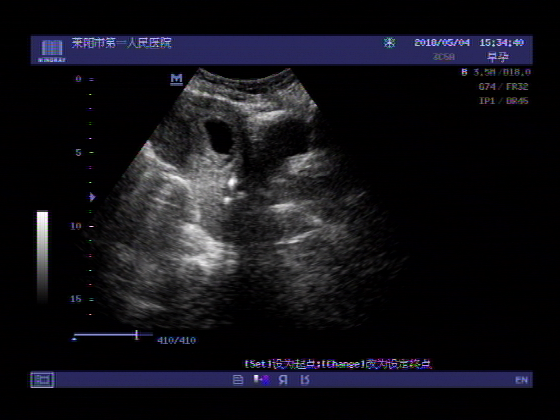The height and width of the screenshot is (420, 560).
Task: Click the cine start triangle marker
Action: (74, 339)
